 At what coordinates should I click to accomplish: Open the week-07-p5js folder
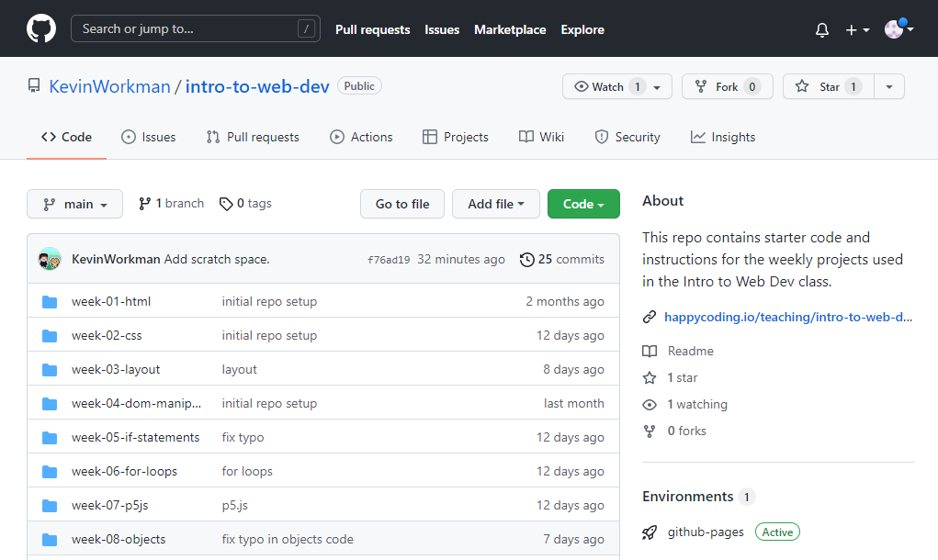pos(110,506)
